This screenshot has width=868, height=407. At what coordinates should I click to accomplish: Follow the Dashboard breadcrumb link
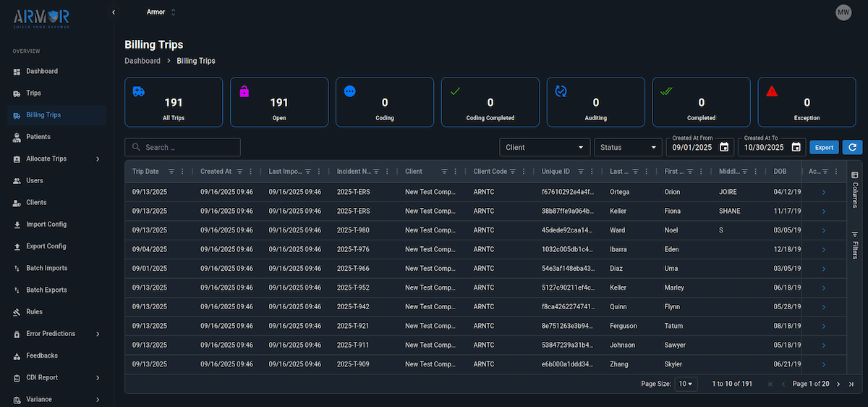[142, 61]
